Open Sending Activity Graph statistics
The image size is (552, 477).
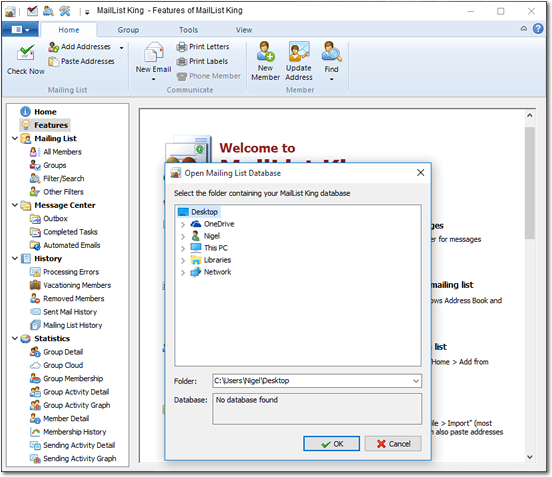pos(80,459)
